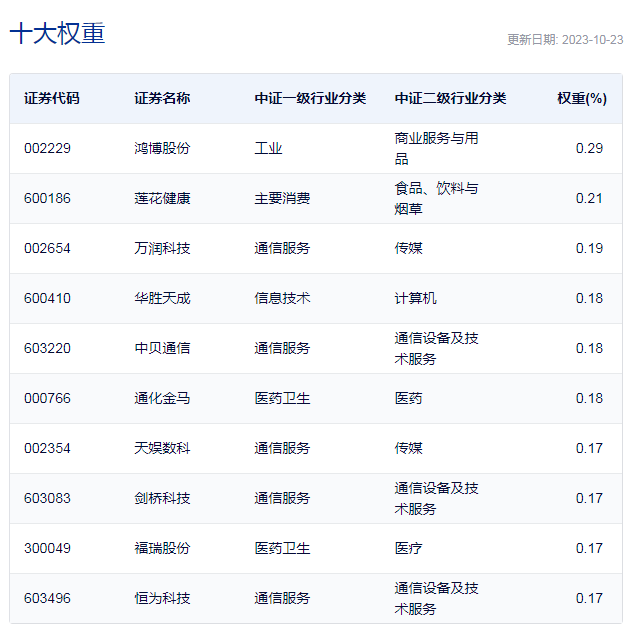
Task: Click 通信设备及技术服务 in 剑桥科技 row
Action: pyautogui.click(x=437, y=499)
